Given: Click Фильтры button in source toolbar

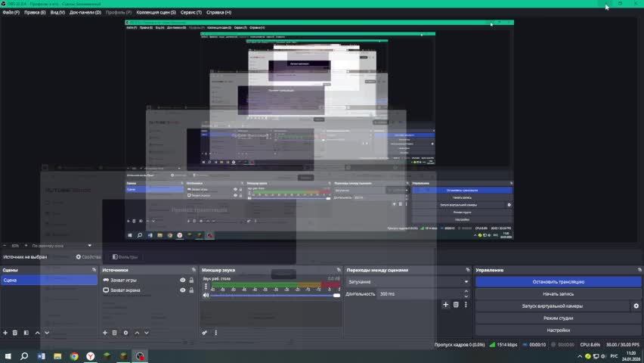Looking at the screenshot, I should pos(125,256).
